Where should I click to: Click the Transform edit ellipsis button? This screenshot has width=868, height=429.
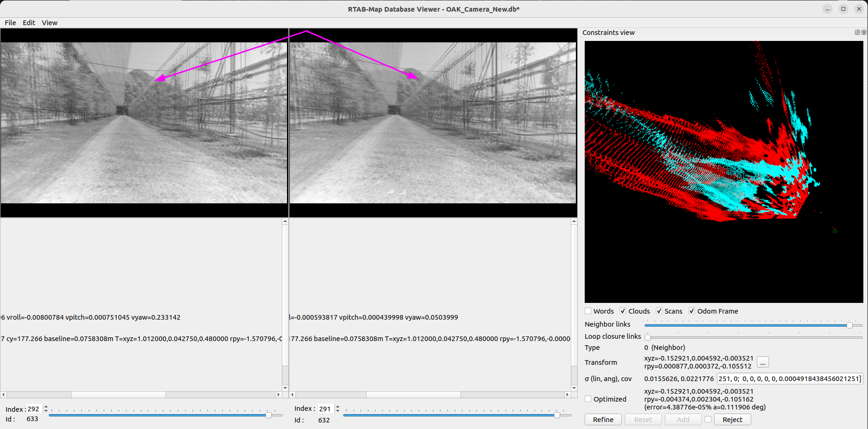(763, 362)
